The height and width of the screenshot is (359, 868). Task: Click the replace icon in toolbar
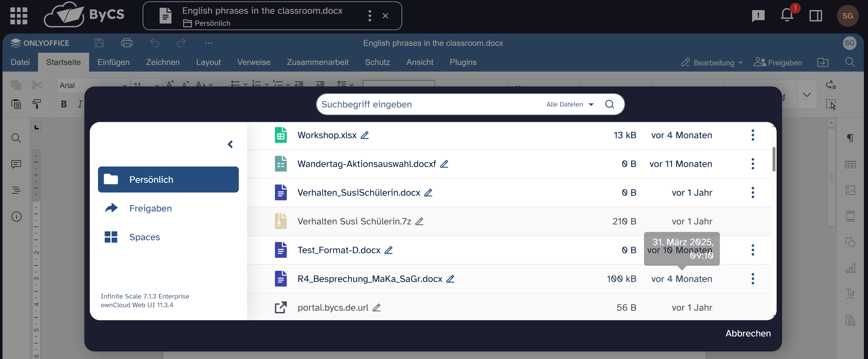(831, 85)
